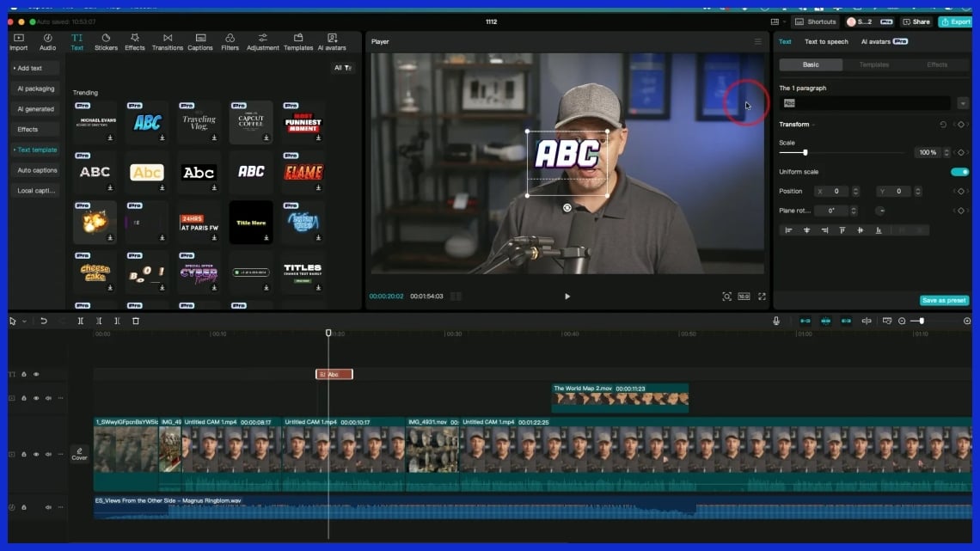980x551 pixels.
Task: Toggle the Uniform scale switch
Action: [x=959, y=172]
